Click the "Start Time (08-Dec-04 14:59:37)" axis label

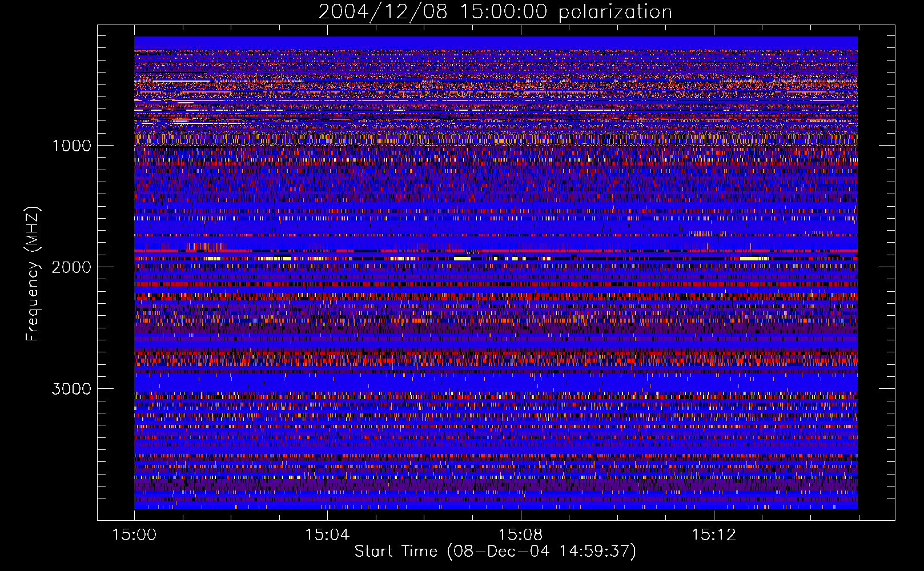(x=495, y=552)
